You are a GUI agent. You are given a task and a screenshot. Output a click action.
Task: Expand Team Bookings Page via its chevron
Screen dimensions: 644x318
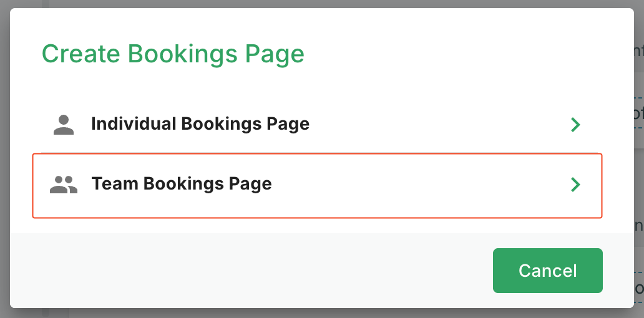tap(575, 185)
